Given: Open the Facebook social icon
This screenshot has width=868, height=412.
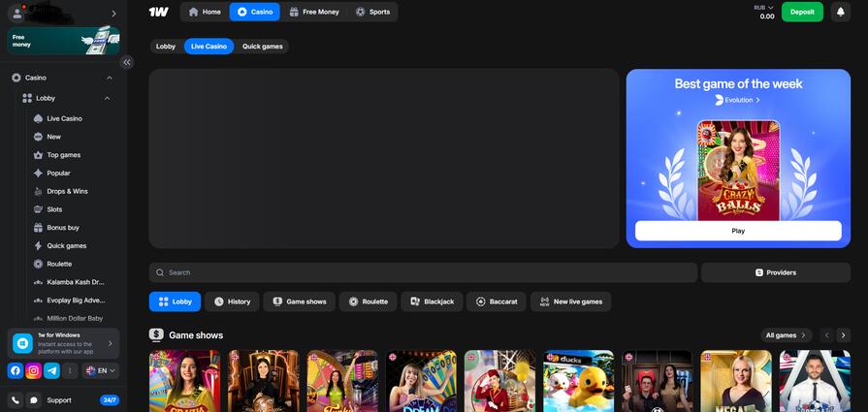Looking at the screenshot, I should [x=16, y=370].
